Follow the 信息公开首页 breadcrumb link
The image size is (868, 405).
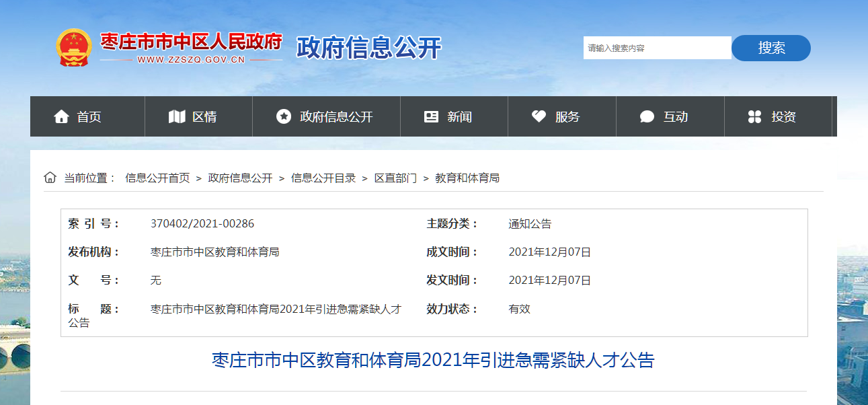[x=157, y=178]
